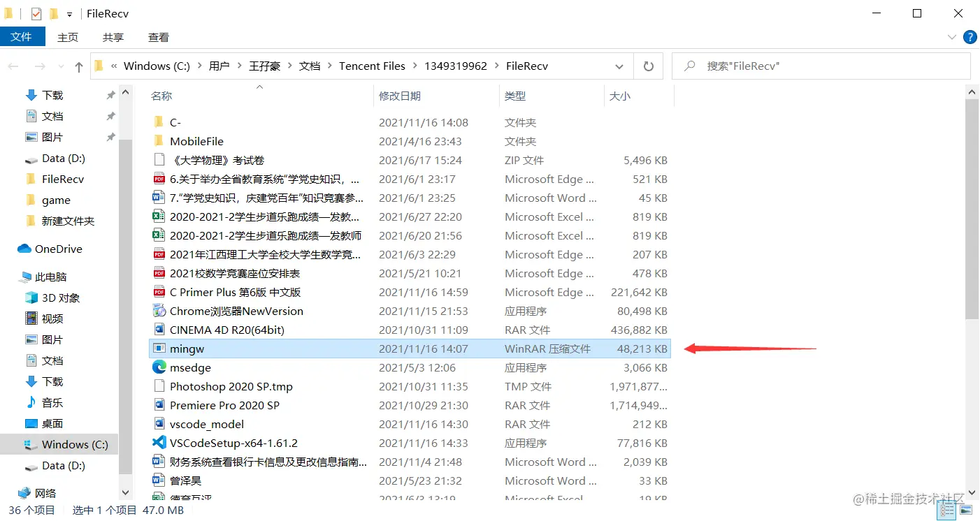Refresh the FileRecv folder view

click(x=649, y=66)
